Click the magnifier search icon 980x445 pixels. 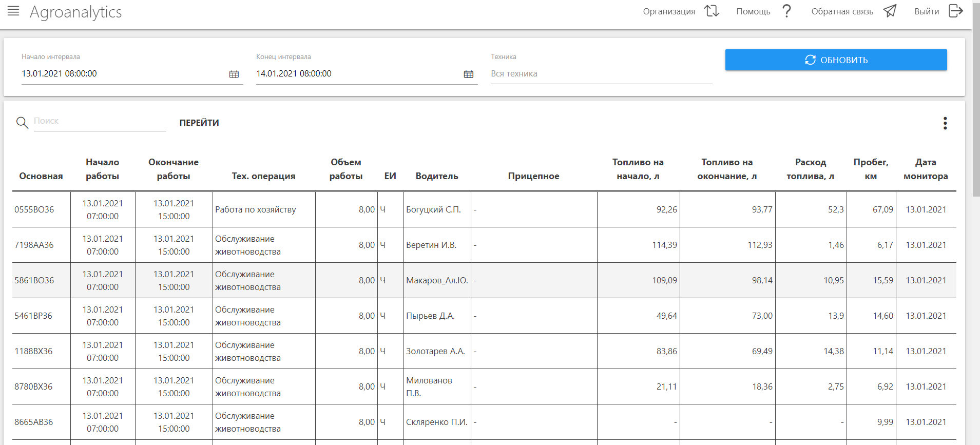tap(22, 123)
